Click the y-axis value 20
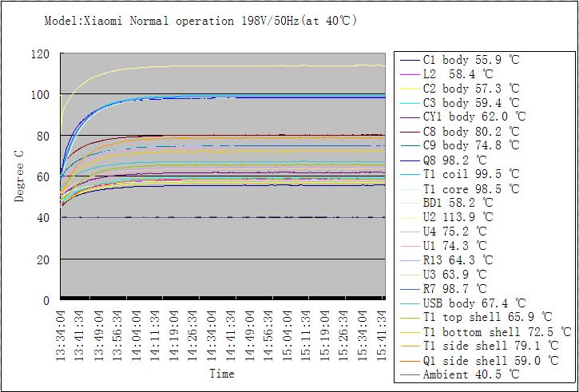Screen dimensions: 579x392 pyautogui.click(x=43, y=259)
